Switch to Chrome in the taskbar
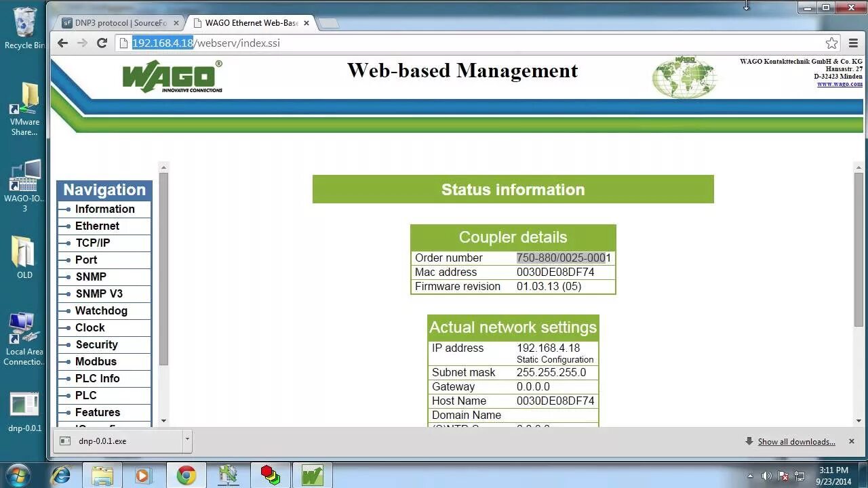 click(x=186, y=475)
